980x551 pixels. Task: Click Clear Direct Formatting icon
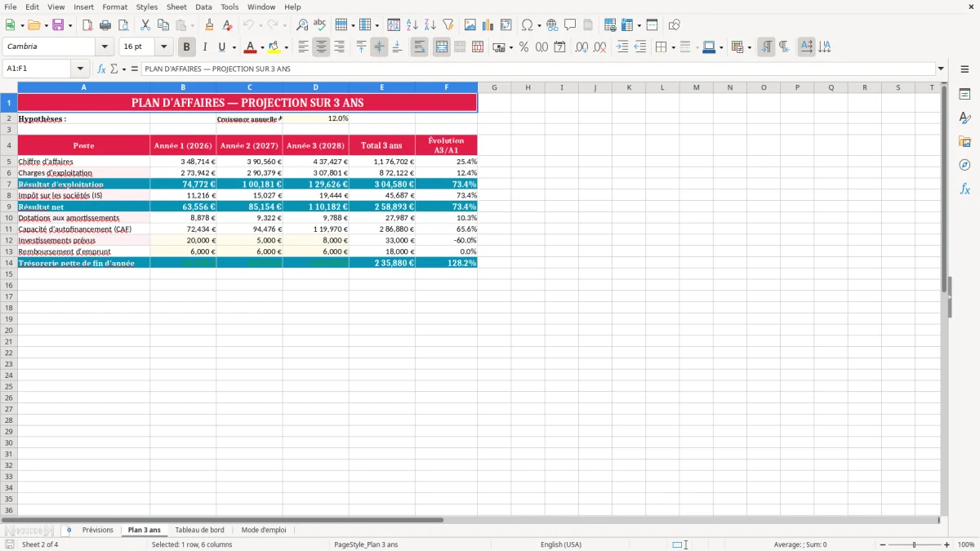[227, 25]
